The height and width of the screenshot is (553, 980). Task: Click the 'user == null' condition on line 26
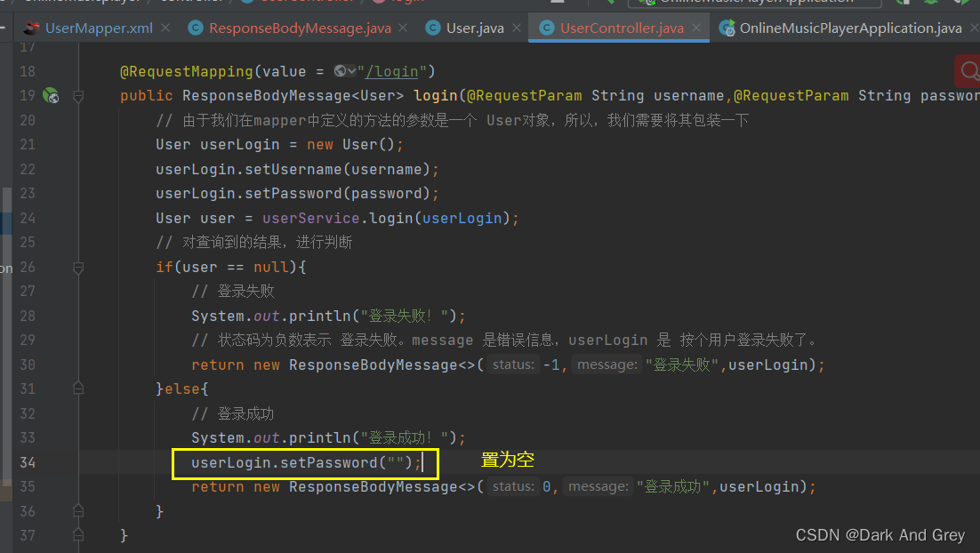coord(235,268)
